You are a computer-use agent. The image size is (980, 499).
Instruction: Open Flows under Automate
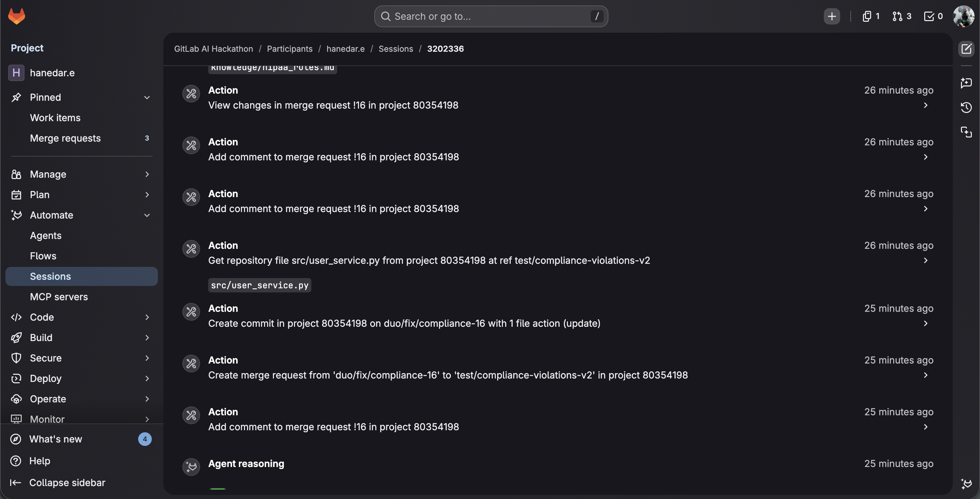click(43, 256)
